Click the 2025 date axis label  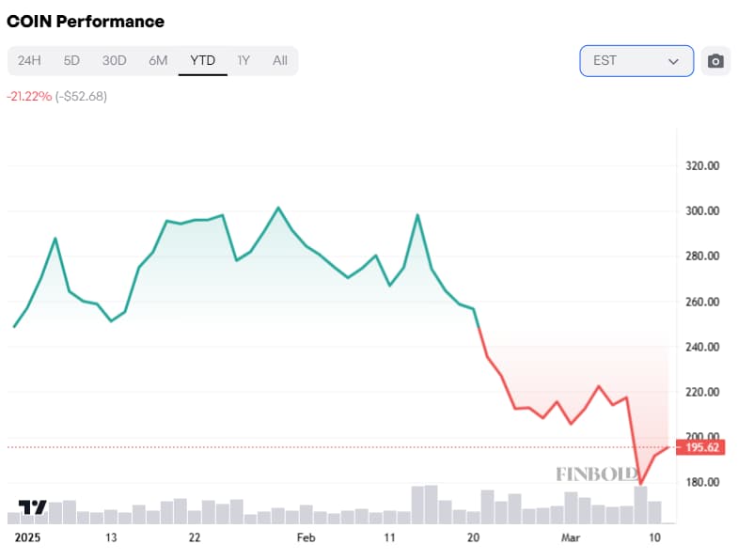[x=28, y=538]
